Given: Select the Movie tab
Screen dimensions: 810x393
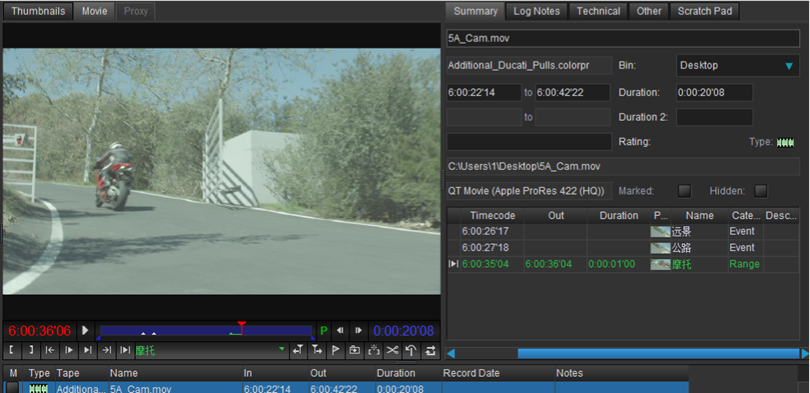Looking at the screenshot, I should [95, 11].
